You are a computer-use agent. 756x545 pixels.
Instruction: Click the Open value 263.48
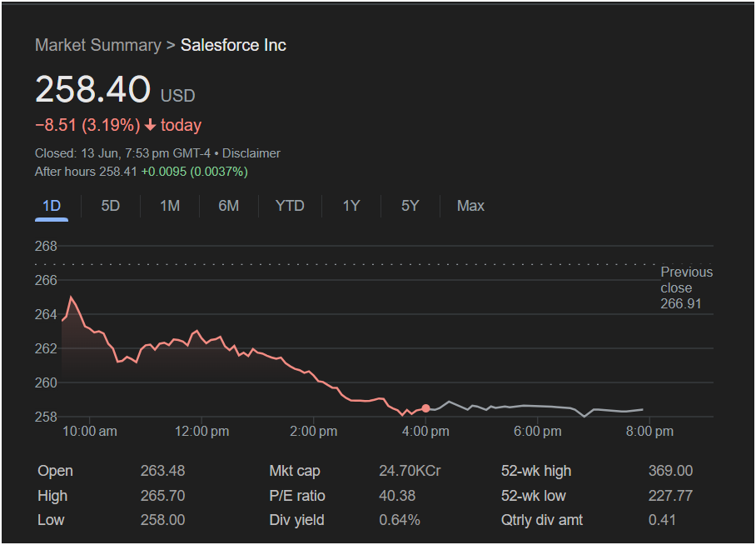162,471
